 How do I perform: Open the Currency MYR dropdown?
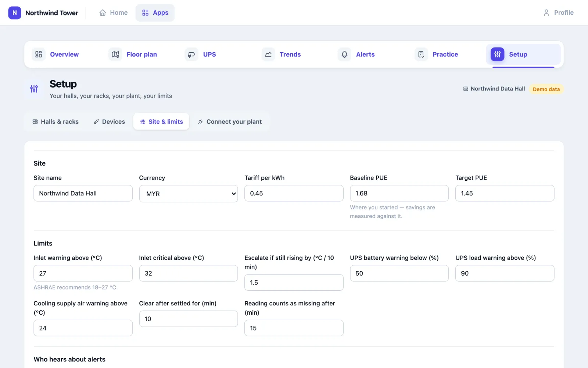click(189, 194)
